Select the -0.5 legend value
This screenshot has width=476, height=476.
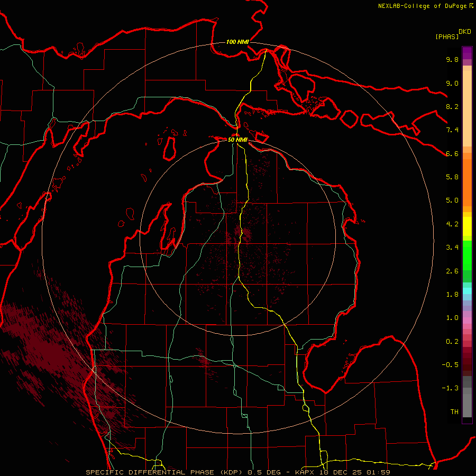click(x=450, y=365)
